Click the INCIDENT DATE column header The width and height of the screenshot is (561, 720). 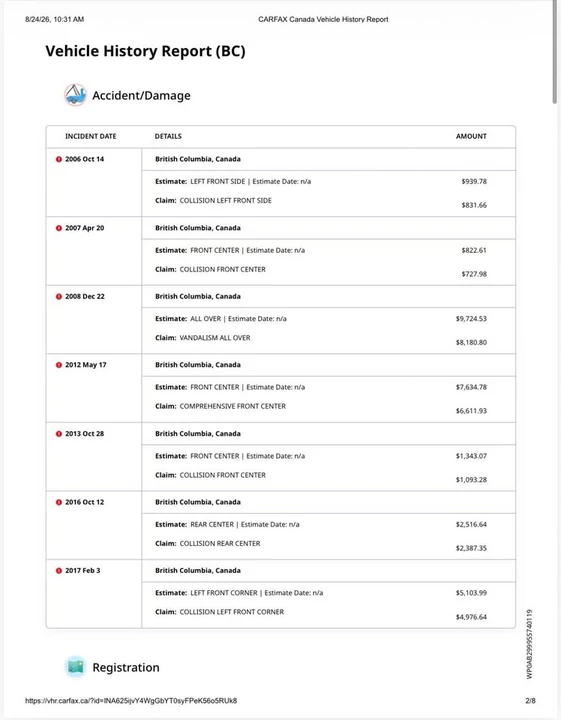click(90, 136)
